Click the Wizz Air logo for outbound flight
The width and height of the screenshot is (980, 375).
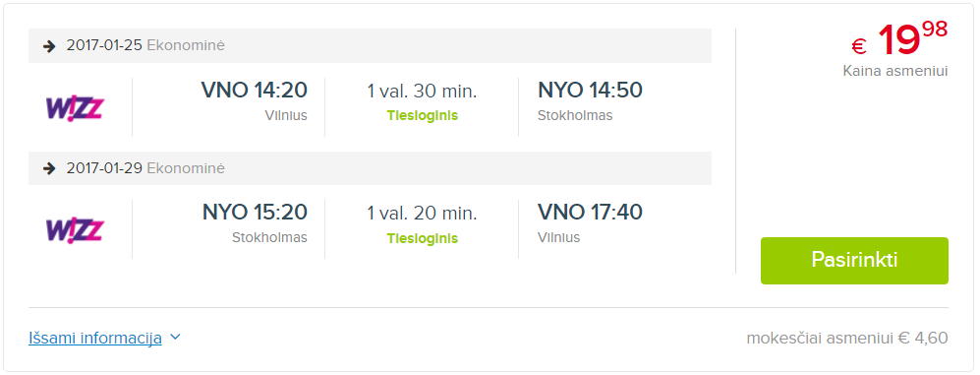tap(74, 107)
